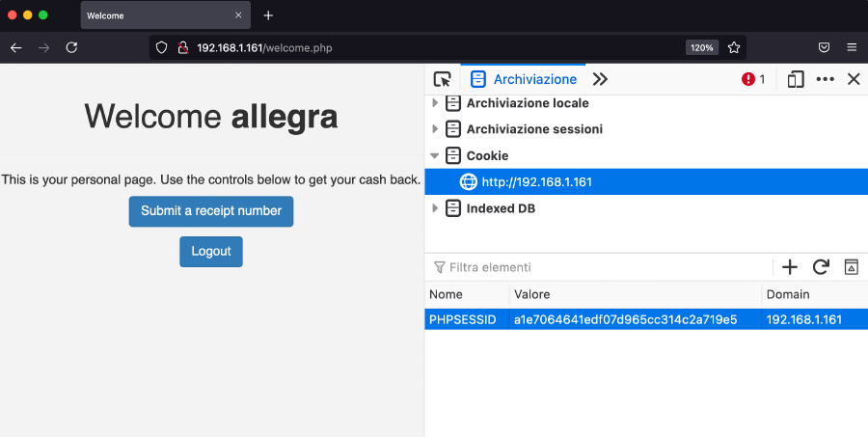Activate the element picker tool
This screenshot has width=868, height=437.
pos(443,80)
